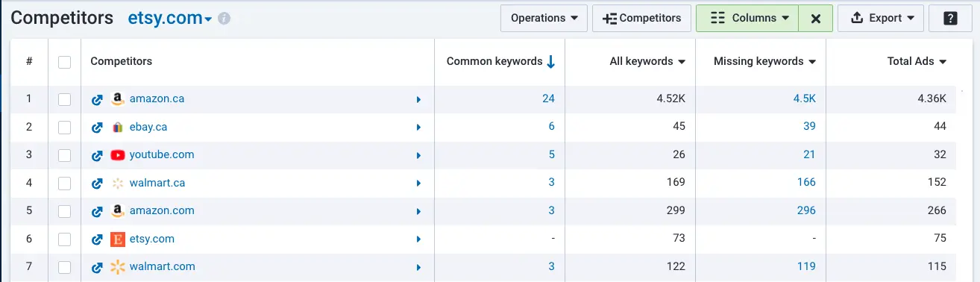The height and width of the screenshot is (282, 980).
Task: Click the Etsy favicon in etsy.com row
Action: coord(117,239)
